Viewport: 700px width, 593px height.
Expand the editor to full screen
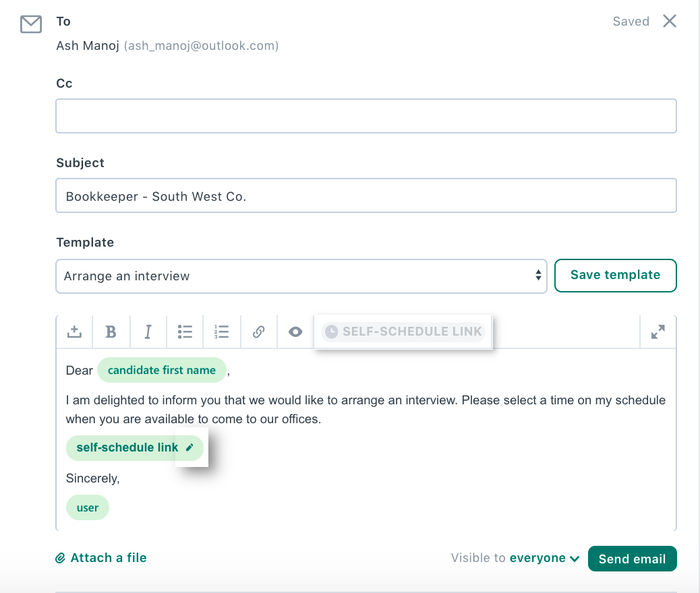click(658, 332)
